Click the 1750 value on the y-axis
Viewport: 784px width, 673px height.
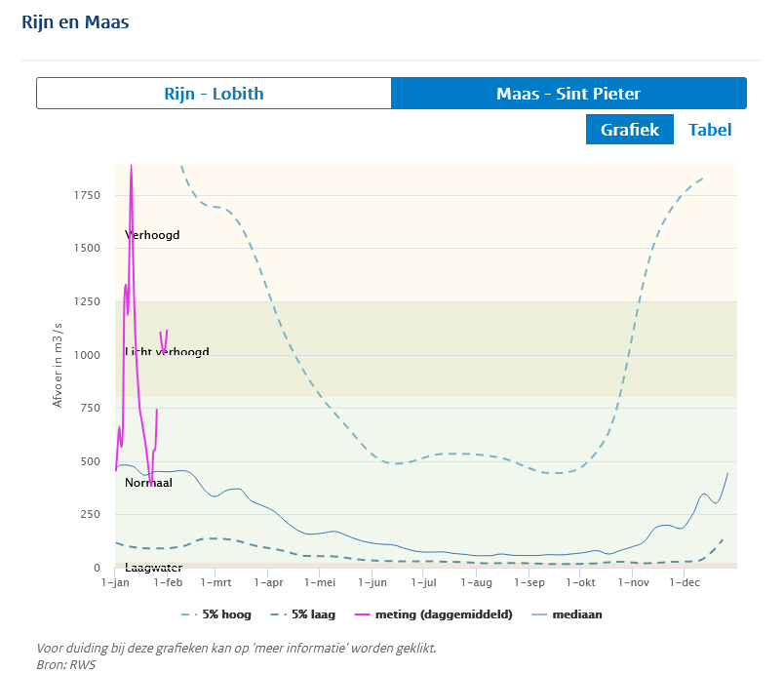click(x=87, y=195)
